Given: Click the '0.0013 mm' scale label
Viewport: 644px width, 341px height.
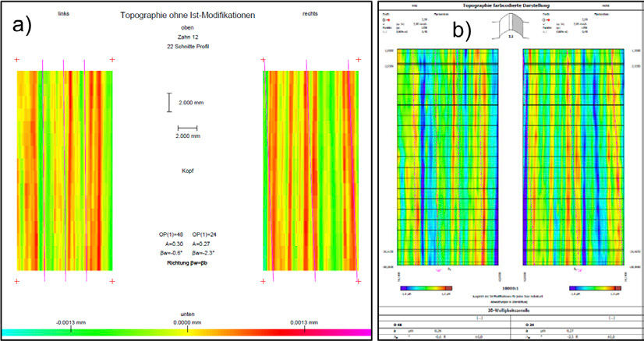Looking at the screenshot, I should pos(304,323).
